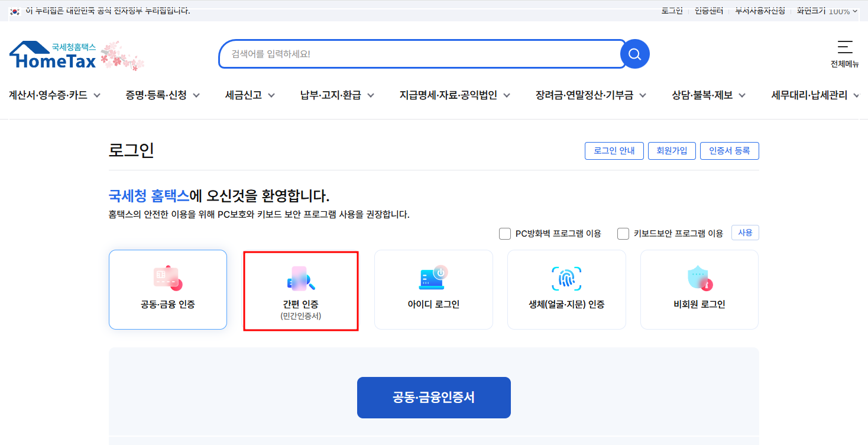Click the 사용 button

745,233
